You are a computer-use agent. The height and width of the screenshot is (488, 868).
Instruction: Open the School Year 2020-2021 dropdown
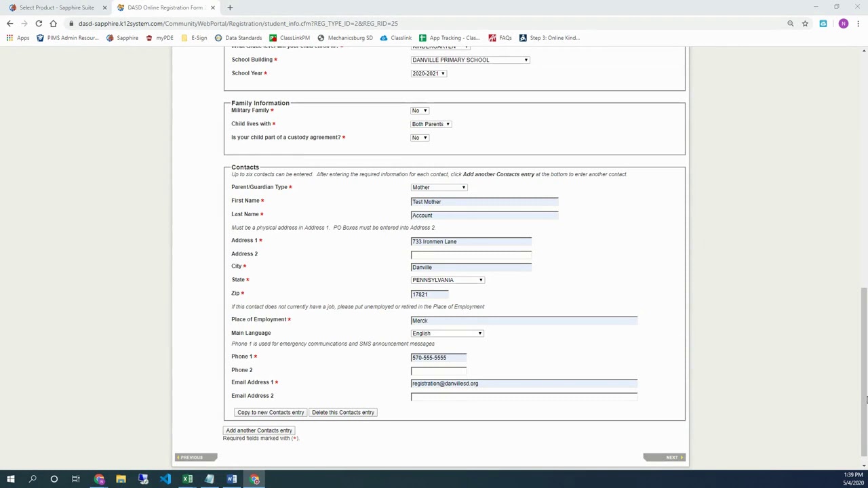click(429, 73)
